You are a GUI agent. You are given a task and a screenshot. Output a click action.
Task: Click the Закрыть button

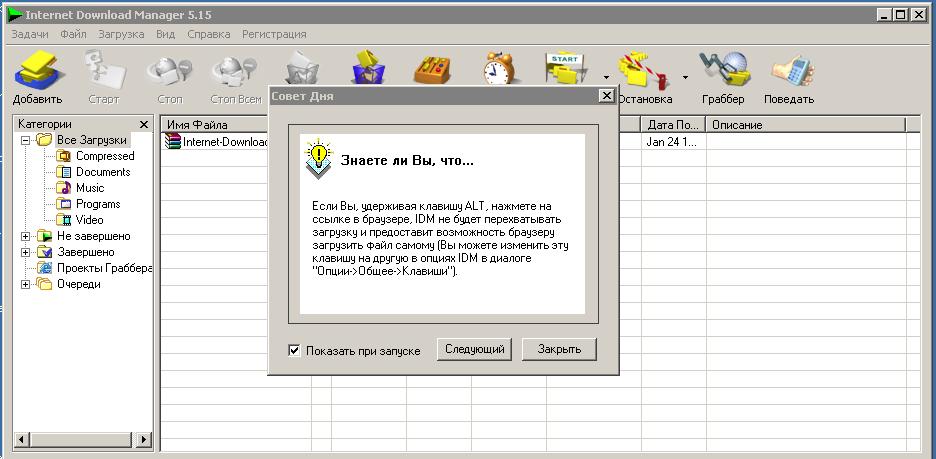click(x=559, y=349)
